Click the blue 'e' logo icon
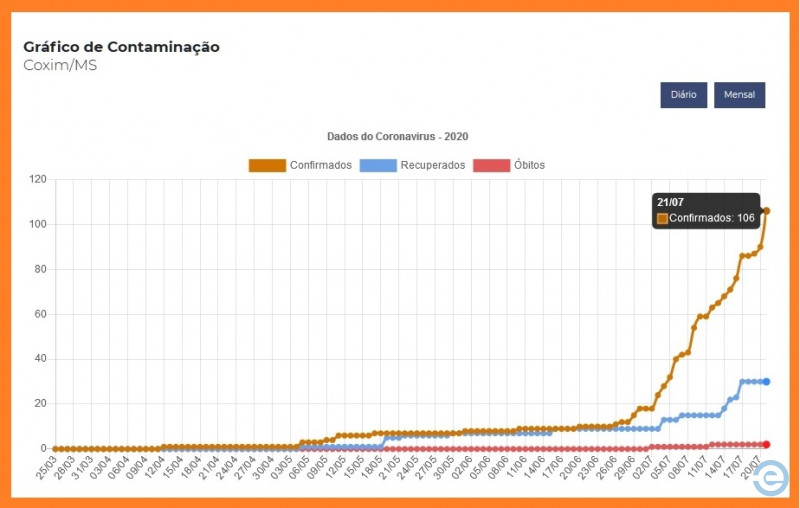800x508 pixels. point(771,479)
